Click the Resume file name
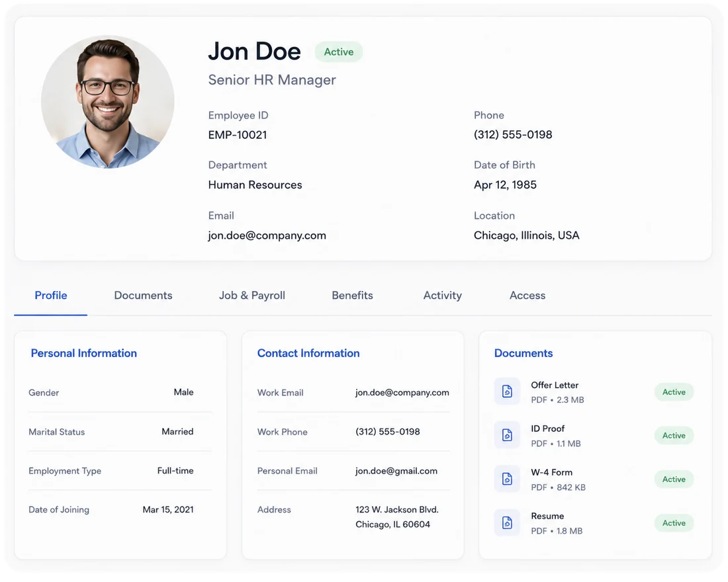 click(547, 516)
